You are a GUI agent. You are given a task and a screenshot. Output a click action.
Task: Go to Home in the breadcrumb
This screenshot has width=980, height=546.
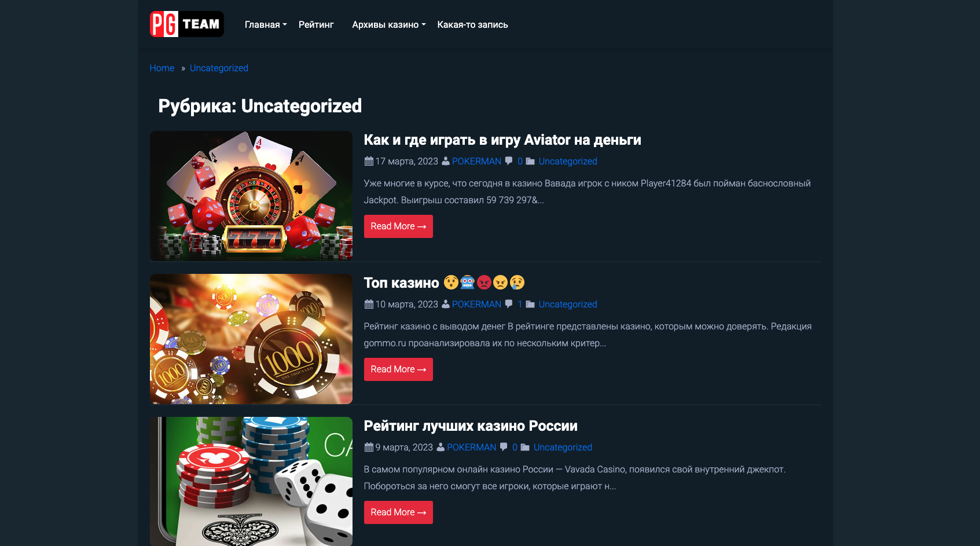pos(162,68)
